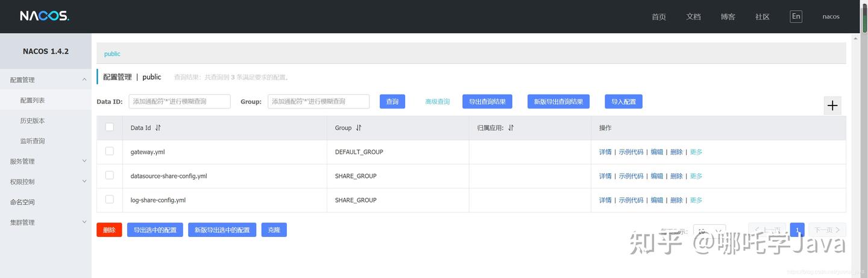Collapse the 配置管理 sidebar menu
The height and width of the screenshot is (278, 868).
coord(46,80)
